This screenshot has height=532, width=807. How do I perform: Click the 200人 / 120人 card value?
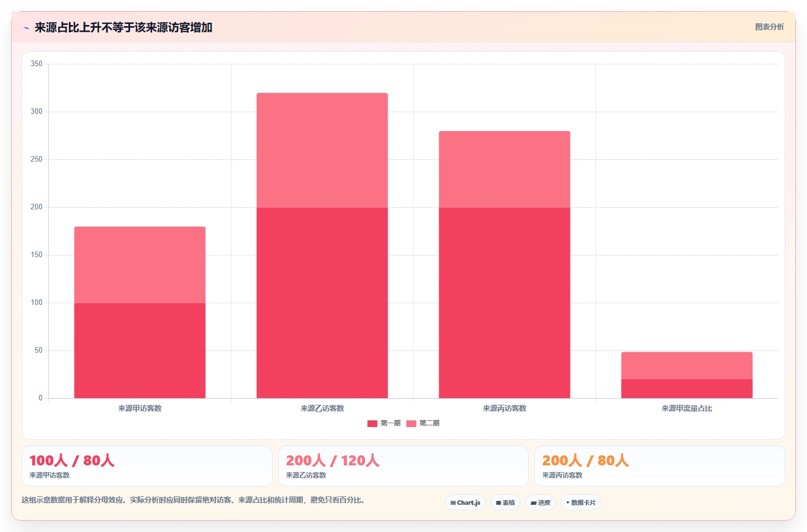pyautogui.click(x=333, y=460)
